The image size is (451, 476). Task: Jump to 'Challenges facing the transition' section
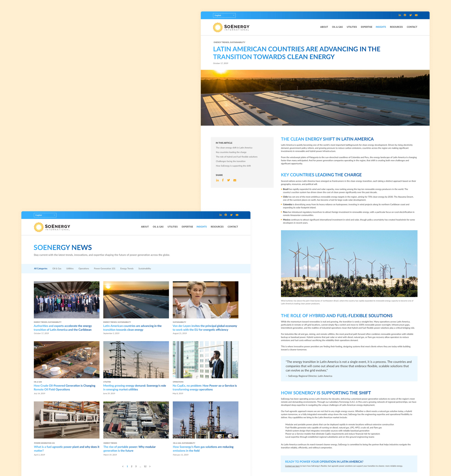[231, 161]
